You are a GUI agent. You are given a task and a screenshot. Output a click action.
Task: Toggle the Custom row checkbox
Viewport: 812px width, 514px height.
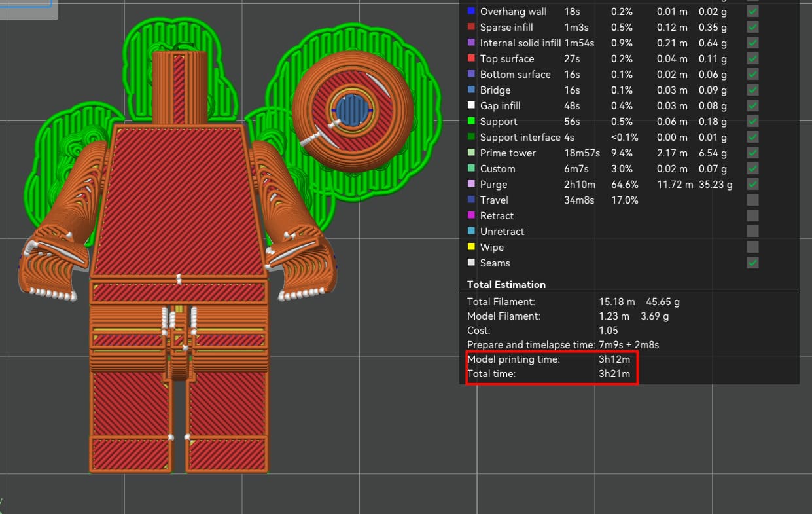point(752,168)
